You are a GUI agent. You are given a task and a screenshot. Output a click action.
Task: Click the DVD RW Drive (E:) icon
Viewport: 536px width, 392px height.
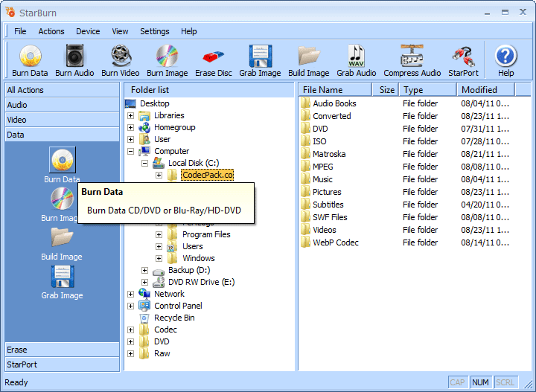pos(159,282)
